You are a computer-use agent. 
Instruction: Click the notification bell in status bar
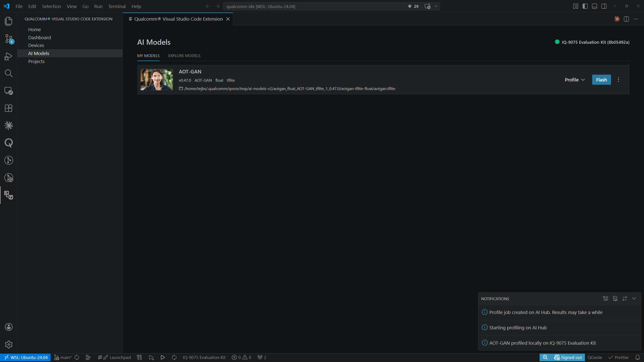637,357
